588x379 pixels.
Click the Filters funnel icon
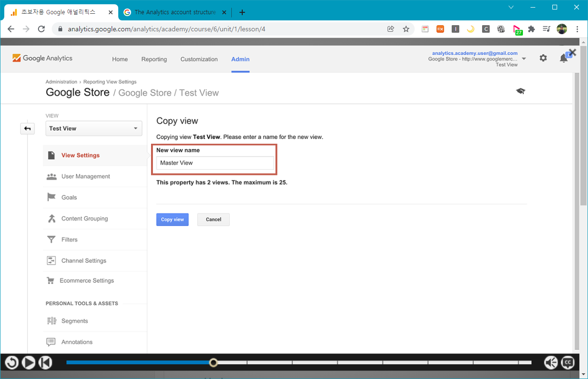point(51,240)
